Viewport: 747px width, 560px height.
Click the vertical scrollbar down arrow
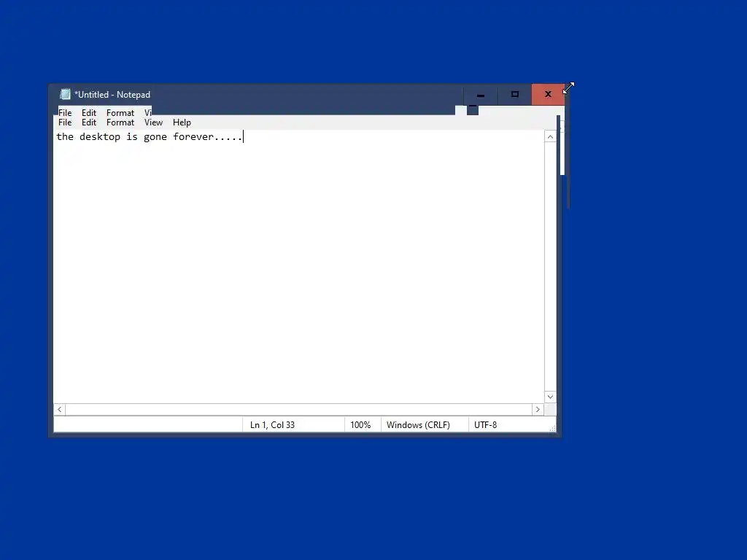(550, 397)
